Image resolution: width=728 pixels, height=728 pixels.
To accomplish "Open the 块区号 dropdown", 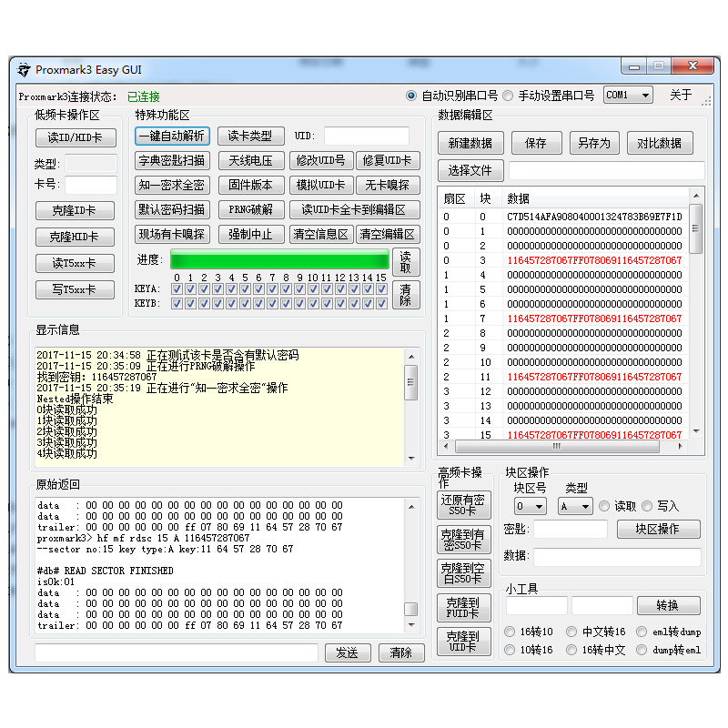I will coord(531,506).
